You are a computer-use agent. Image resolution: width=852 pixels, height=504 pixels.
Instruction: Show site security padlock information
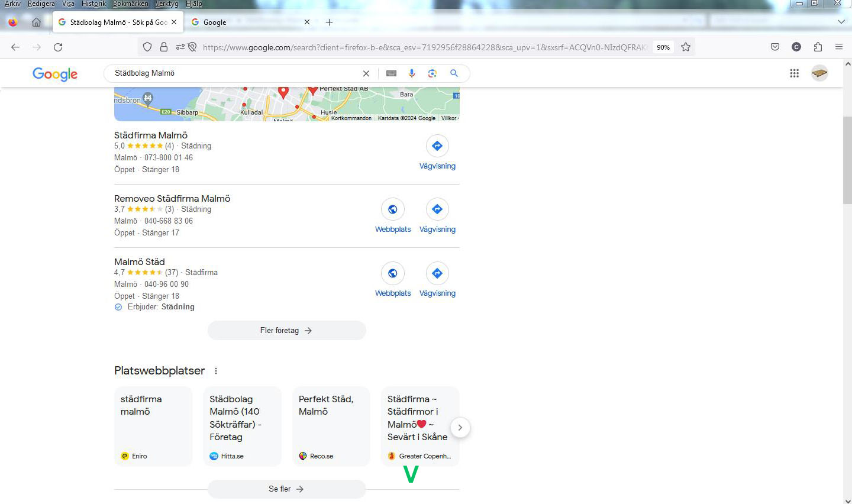(x=164, y=47)
